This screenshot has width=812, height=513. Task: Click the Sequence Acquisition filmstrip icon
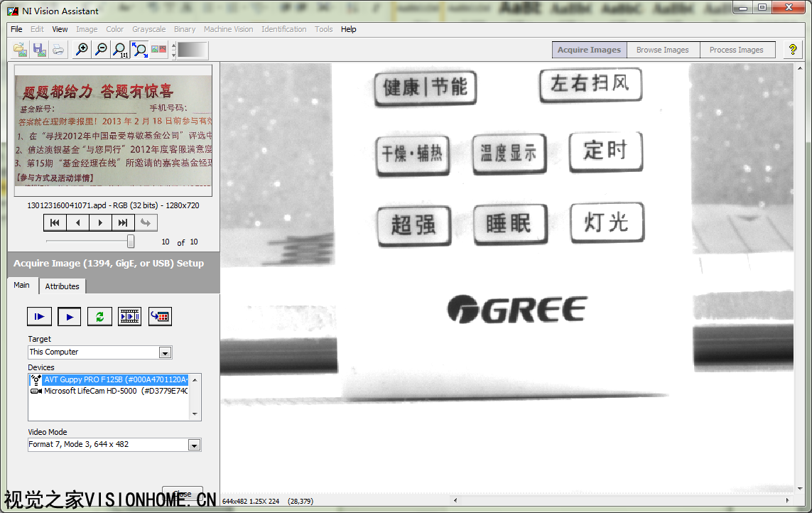pyautogui.click(x=130, y=317)
